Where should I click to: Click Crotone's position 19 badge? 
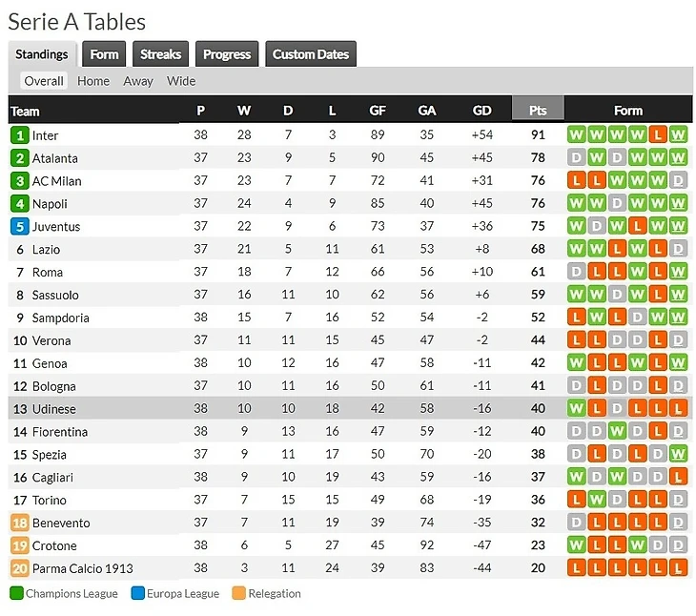(19, 545)
